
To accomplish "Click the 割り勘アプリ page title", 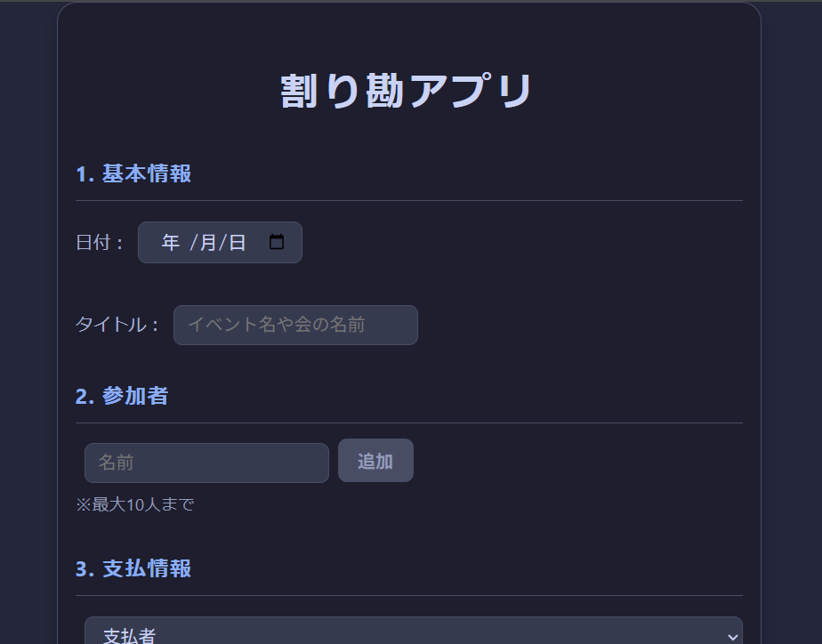I will tap(407, 91).
